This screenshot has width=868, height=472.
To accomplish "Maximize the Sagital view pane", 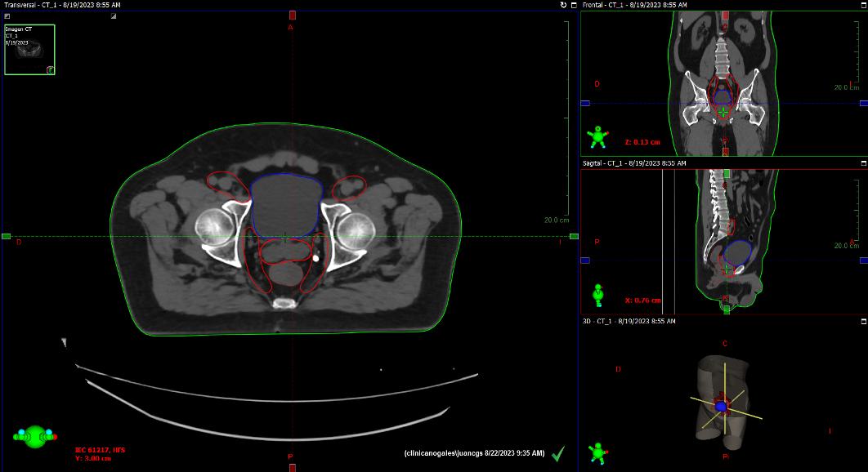I will 864,163.
